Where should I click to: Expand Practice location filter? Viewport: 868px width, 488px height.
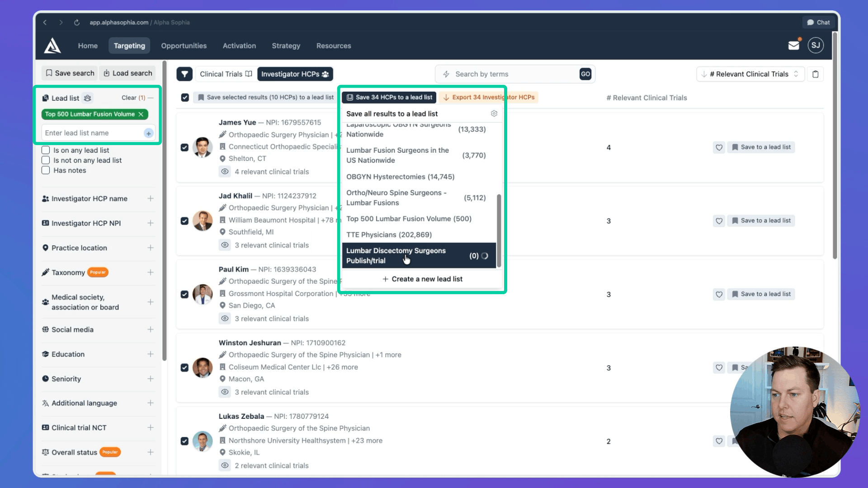150,248
